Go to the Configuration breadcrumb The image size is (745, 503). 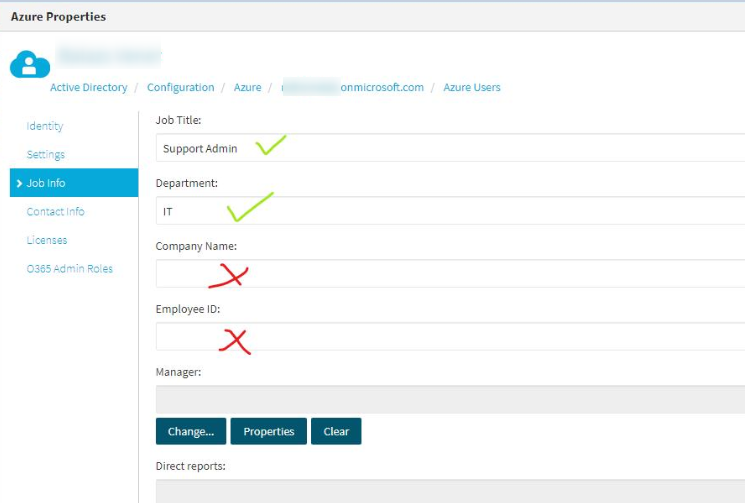[x=180, y=88]
